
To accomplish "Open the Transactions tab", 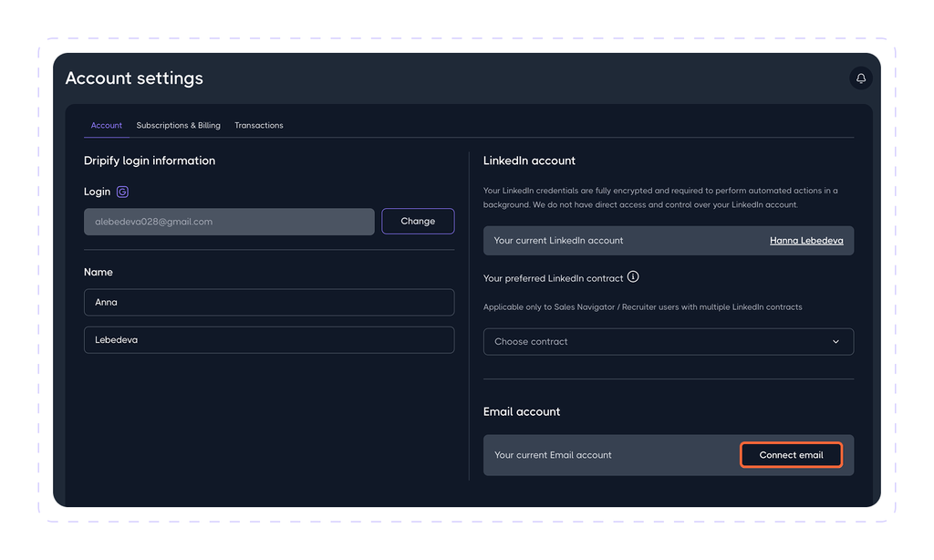I will click(258, 125).
